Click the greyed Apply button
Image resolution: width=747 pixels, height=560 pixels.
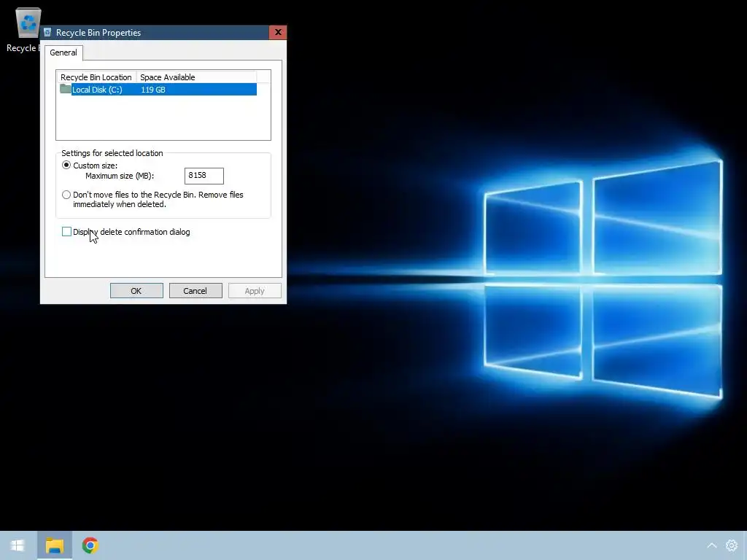pyautogui.click(x=255, y=291)
